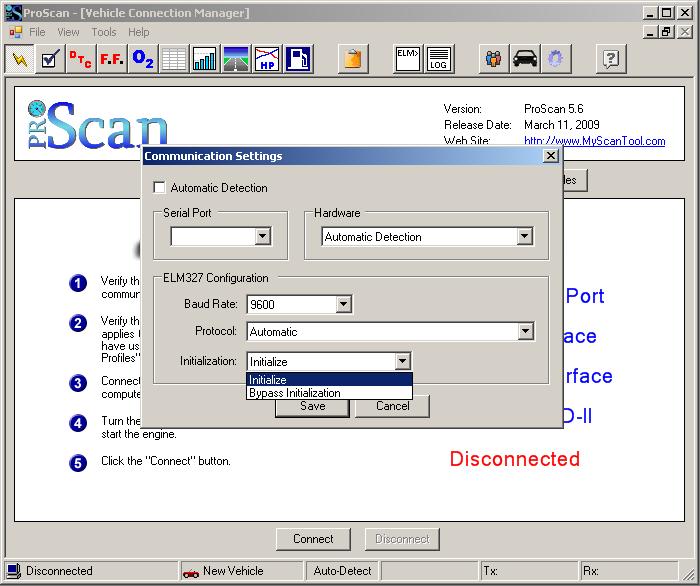
Task: Open the Hardware dropdown list
Action: 524,237
